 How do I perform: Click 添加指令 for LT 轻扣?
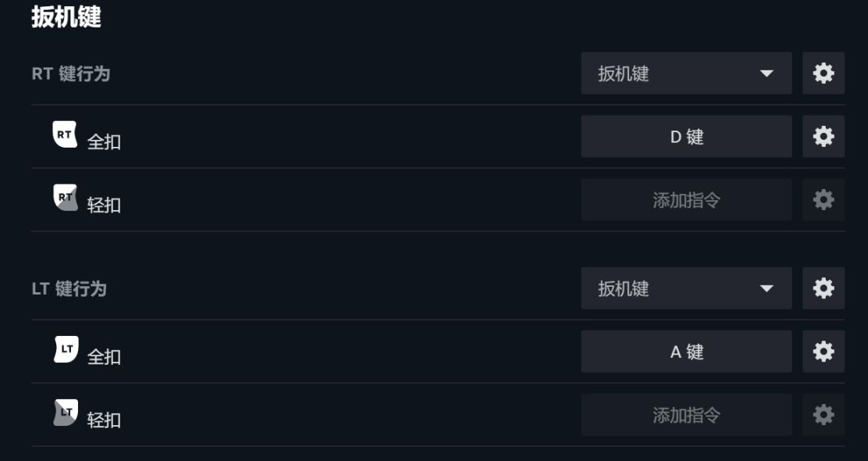point(686,415)
